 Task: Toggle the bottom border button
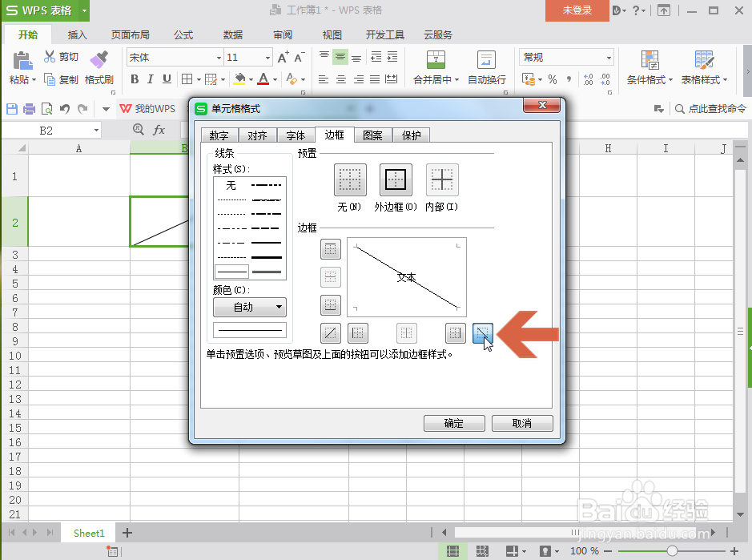(331, 304)
